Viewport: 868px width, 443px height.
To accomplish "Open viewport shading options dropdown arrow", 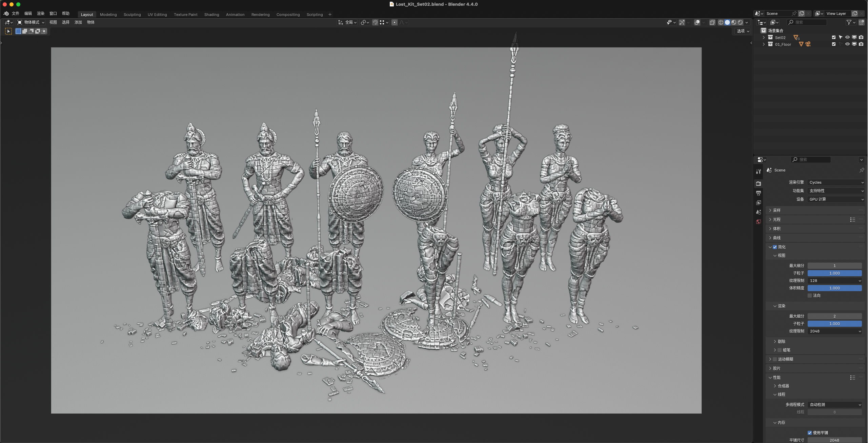I will point(747,22).
